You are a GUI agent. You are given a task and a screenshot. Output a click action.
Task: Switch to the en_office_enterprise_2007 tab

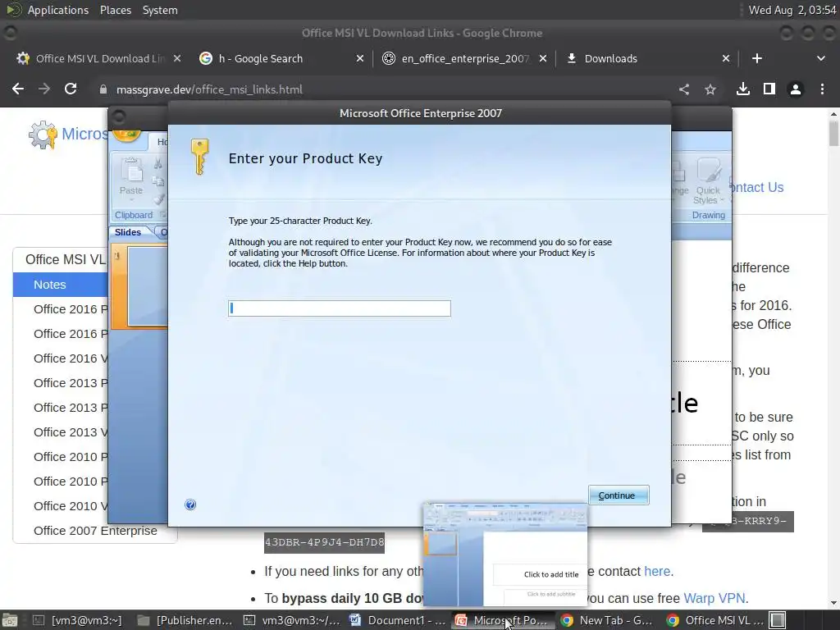(465, 58)
